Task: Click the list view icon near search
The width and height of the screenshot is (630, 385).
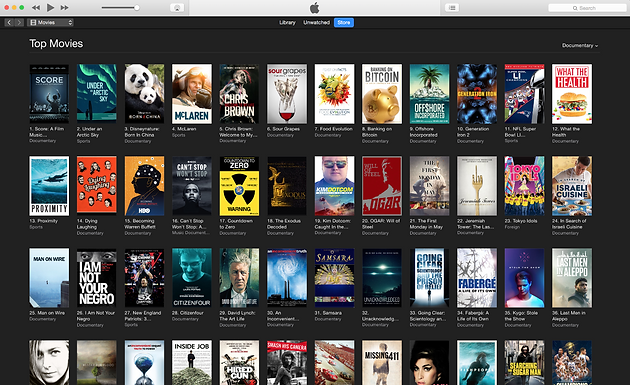Action: [x=452, y=8]
